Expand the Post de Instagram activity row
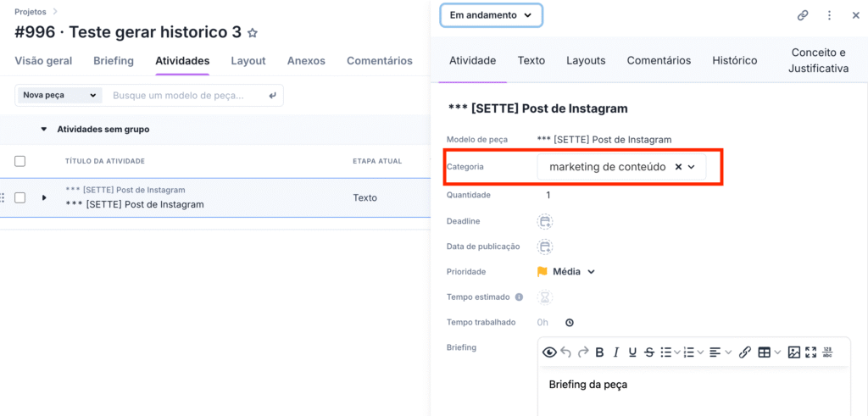Viewport: 868px width, 416px height. pyautogui.click(x=44, y=197)
